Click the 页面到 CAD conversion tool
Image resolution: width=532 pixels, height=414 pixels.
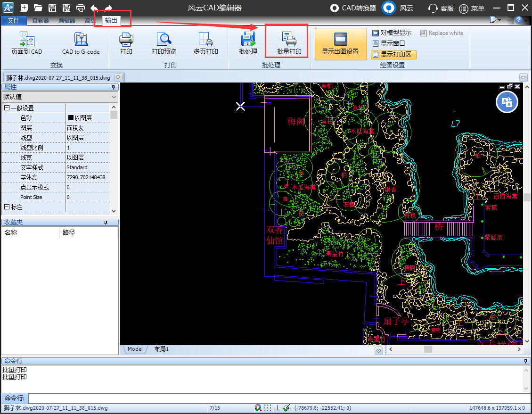[27, 43]
